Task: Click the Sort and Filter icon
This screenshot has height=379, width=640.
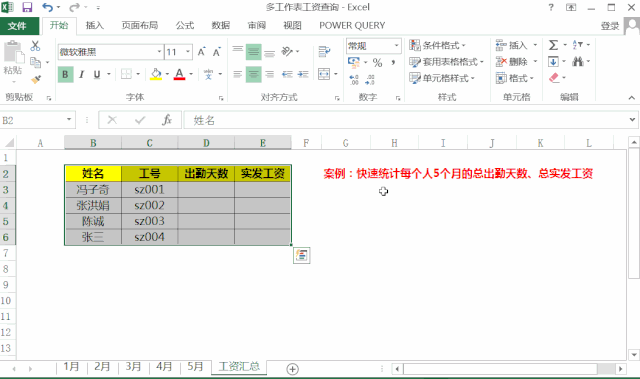Action: (x=578, y=45)
